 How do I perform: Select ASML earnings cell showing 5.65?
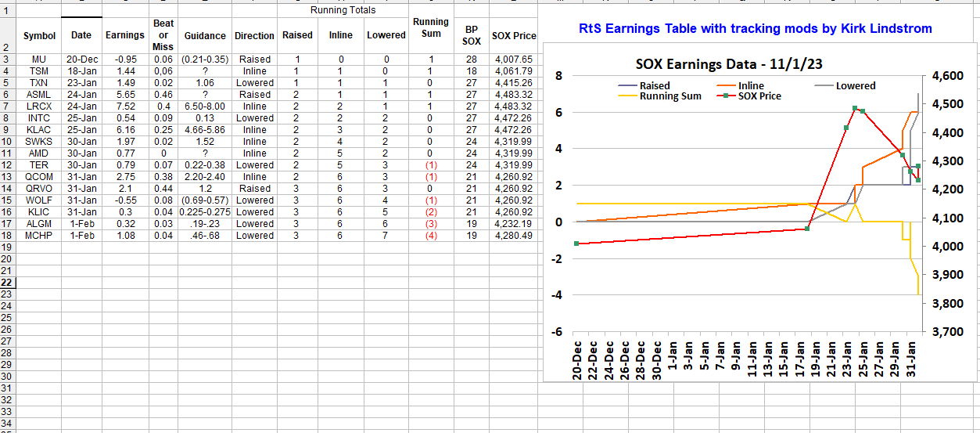(125, 95)
